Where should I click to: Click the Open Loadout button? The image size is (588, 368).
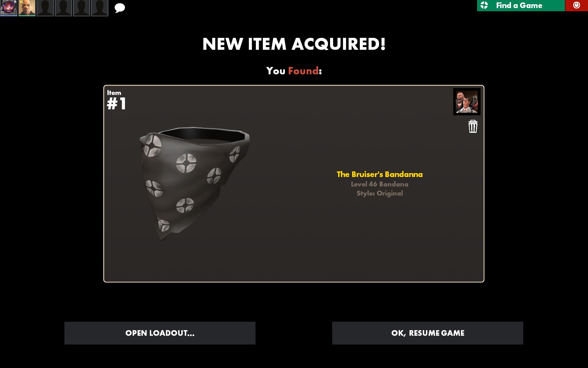click(x=160, y=333)
